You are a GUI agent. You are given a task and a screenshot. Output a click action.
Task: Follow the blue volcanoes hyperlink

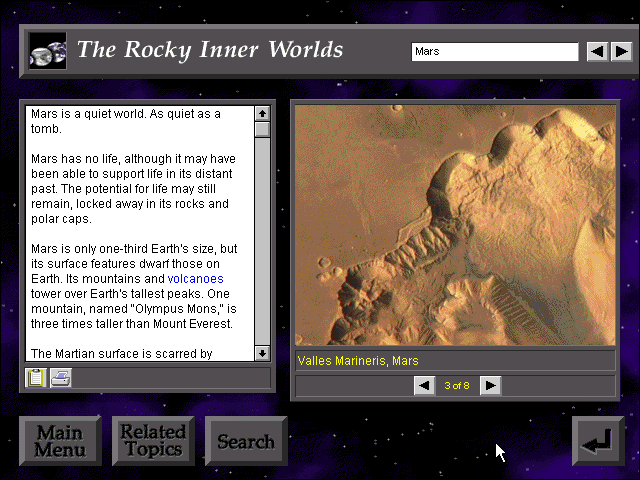point(196,279)
